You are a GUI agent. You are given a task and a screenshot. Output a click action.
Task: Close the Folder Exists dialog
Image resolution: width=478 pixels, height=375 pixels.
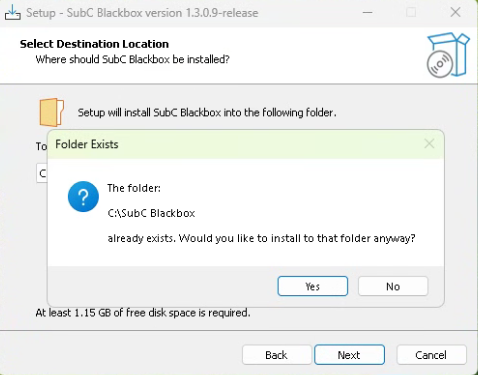click(x=429, y=144)
